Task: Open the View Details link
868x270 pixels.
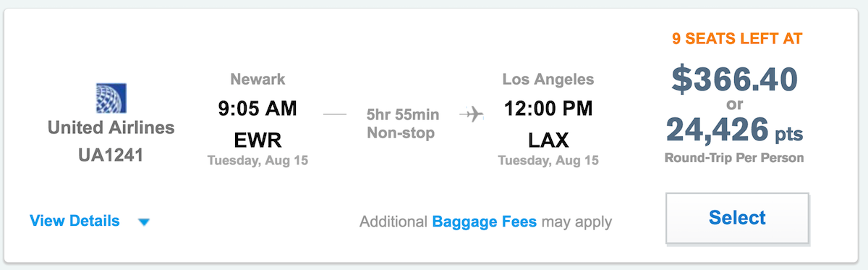Action: 75,221
